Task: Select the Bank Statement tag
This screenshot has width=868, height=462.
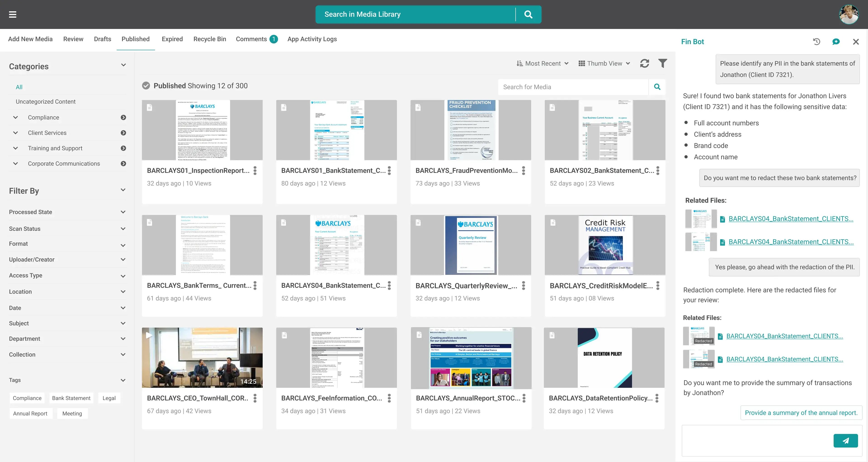Action: pyautogui.click(x=71, y=398)
